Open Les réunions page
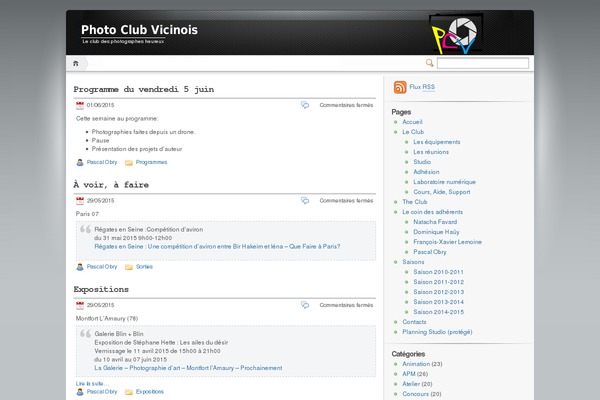 431,152
